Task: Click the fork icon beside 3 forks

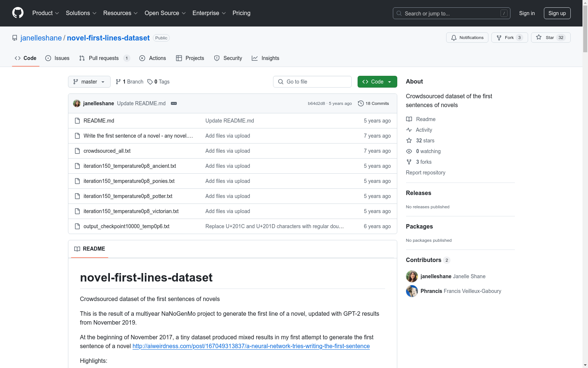Action: [x=409, y=162]
